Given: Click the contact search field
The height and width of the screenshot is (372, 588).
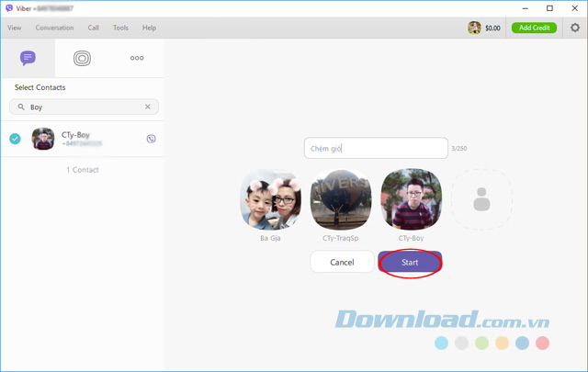Looking at the screenshot, I should click(84, 107).
